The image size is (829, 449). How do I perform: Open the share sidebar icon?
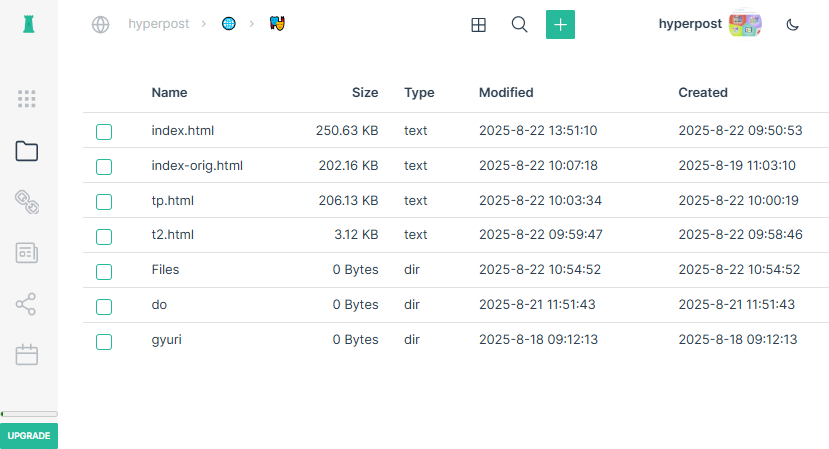26,304
